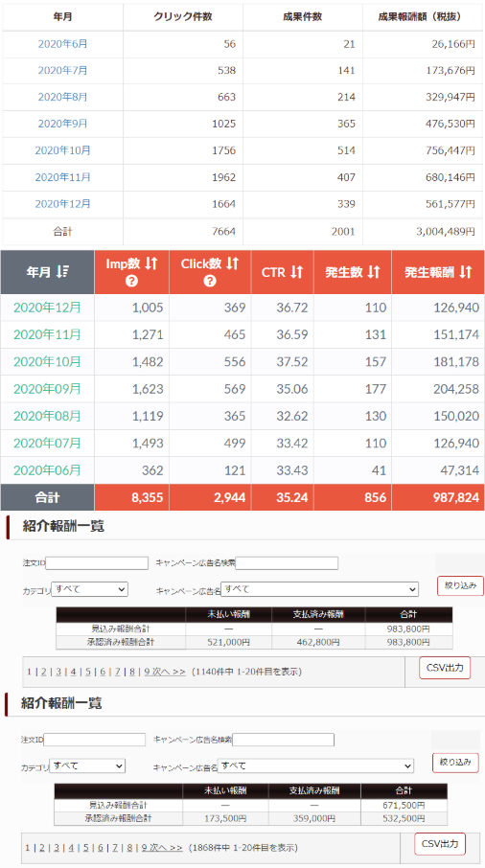Focus the first 注文ID input field
Image resolution: width=485 pixels, height=868 pixels.
(x=97, y=563)
